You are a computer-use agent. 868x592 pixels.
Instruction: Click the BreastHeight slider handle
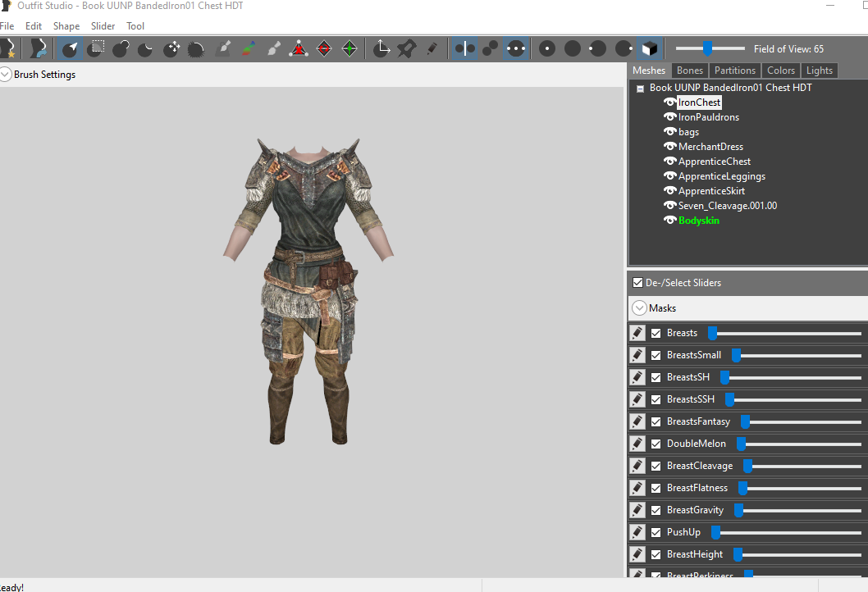pos(738,554)
